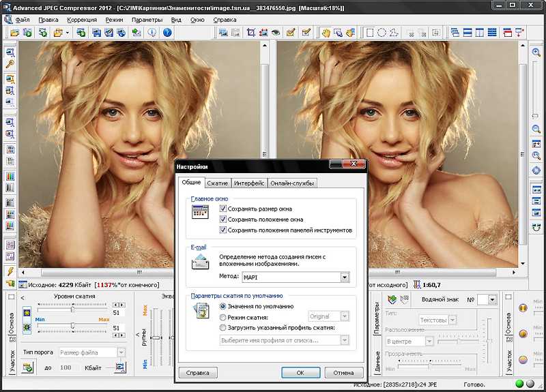Switch to the Интерфейс tab

coord(249,183)
